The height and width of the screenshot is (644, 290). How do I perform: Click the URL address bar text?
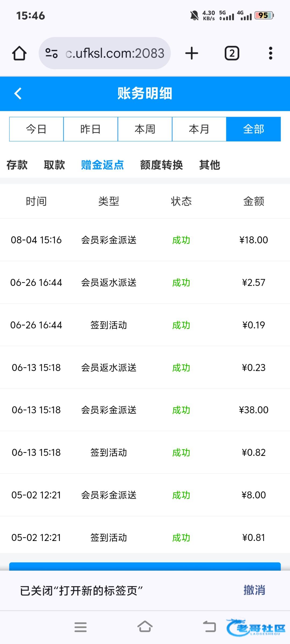[x=115, y=53]
